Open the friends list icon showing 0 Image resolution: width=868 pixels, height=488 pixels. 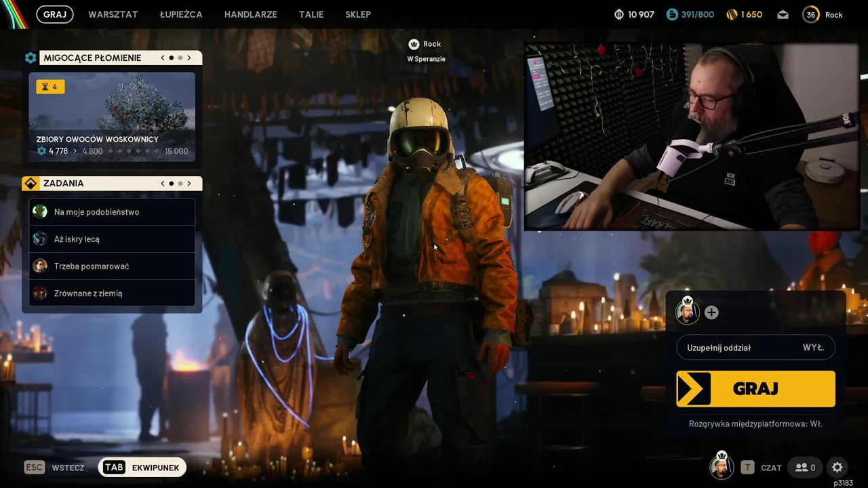pos(806,468)
